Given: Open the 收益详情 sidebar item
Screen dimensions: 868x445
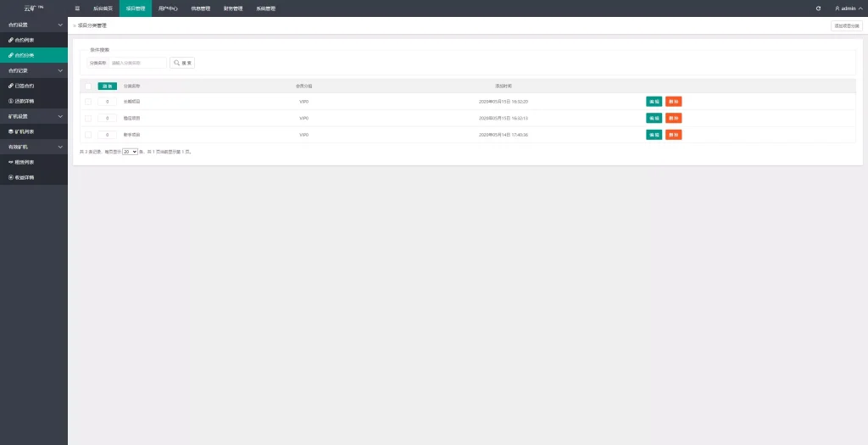Looking at the screenshot, I should coord(34,178).
